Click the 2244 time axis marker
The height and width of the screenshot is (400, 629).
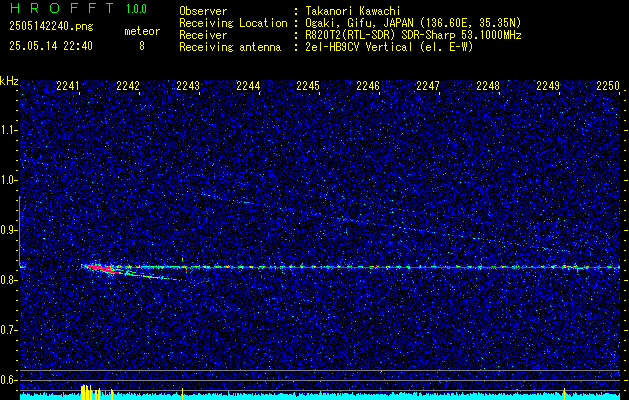point(248,86)
